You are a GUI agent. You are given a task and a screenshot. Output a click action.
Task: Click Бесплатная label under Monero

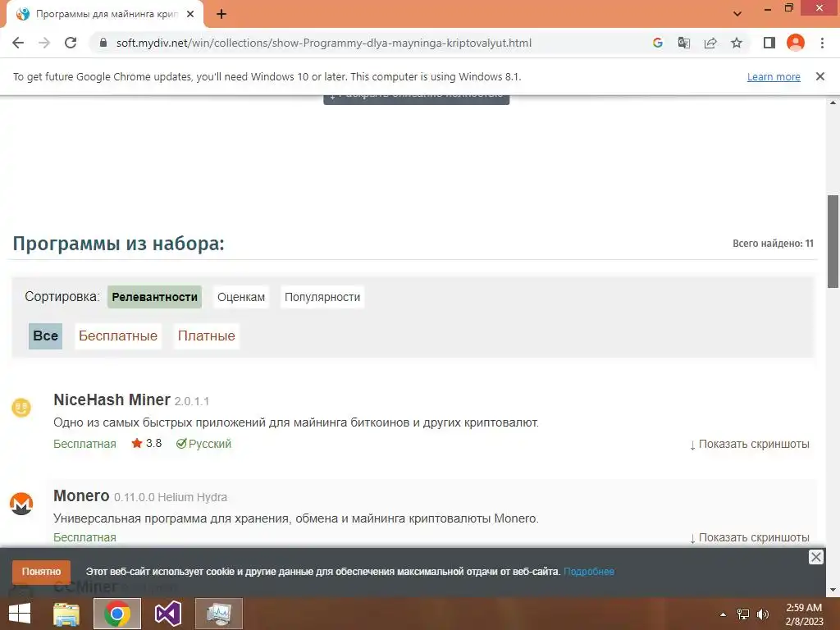[x=84, y=537]
